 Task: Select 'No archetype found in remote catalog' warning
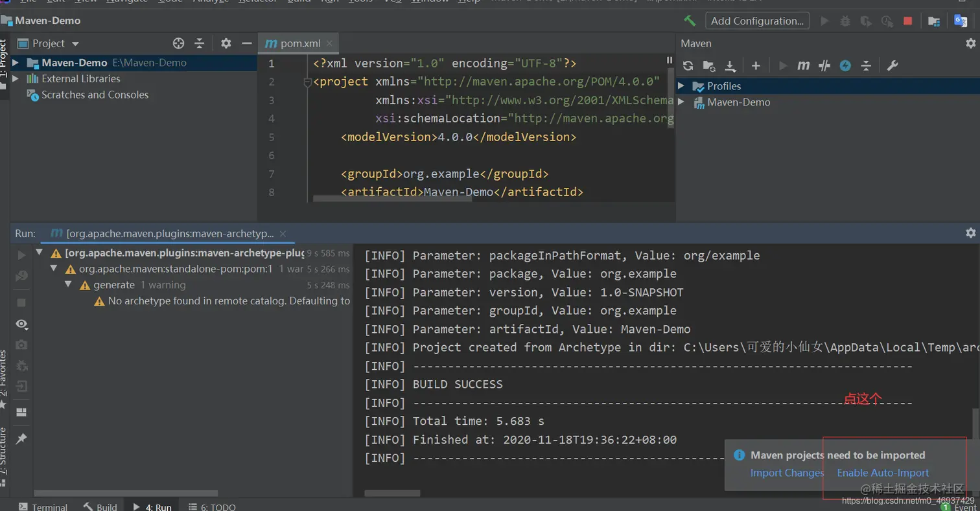click(x=222, y=301)
